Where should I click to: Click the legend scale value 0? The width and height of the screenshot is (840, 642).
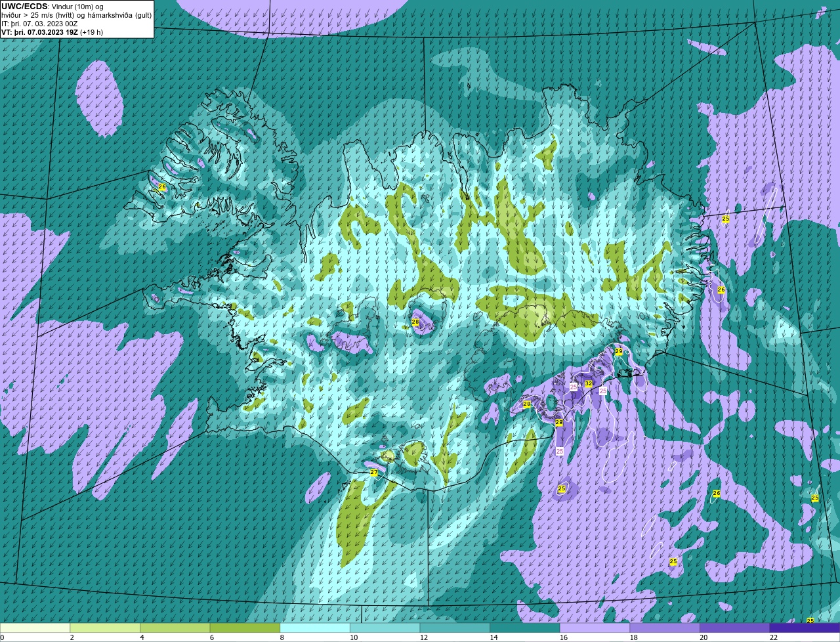2,637
